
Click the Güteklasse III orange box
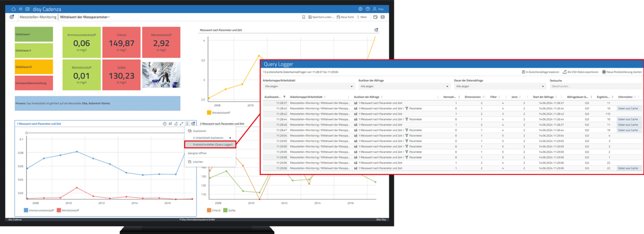(34, 66)
